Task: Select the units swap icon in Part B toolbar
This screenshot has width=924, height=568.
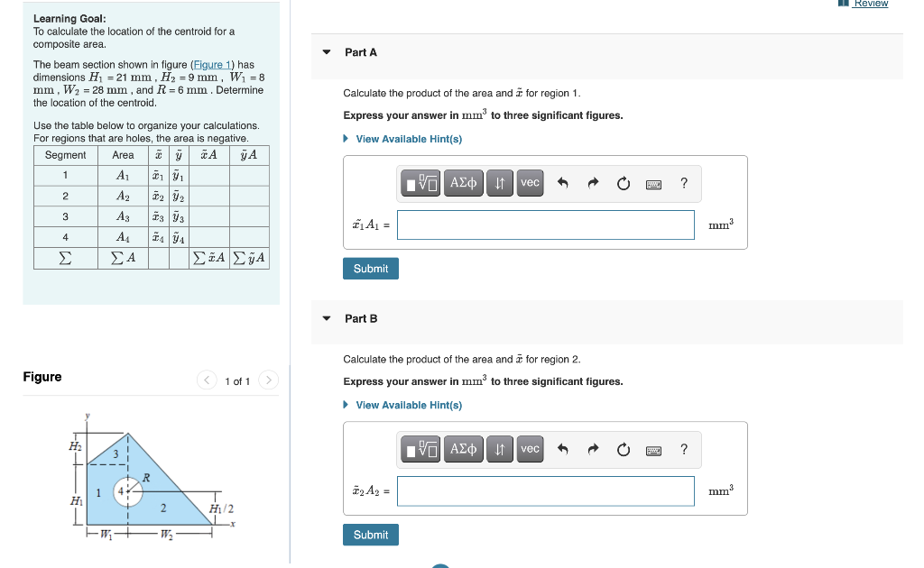Action: pos(499,449)
